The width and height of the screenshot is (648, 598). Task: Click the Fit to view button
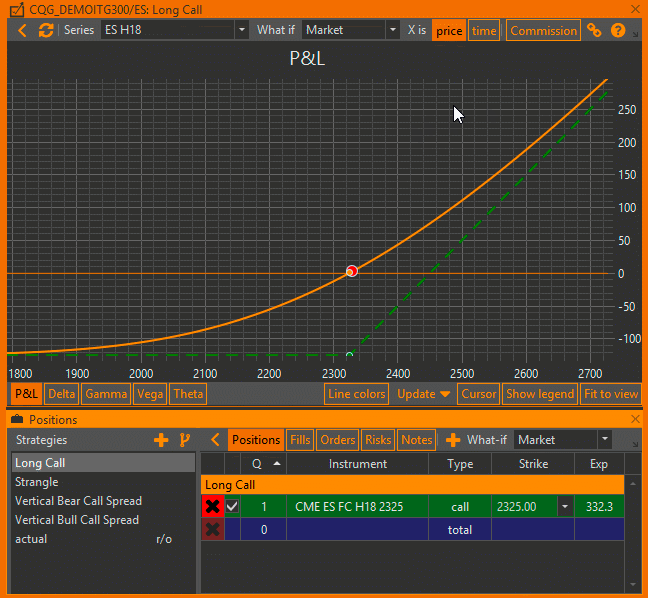(611, 394)
